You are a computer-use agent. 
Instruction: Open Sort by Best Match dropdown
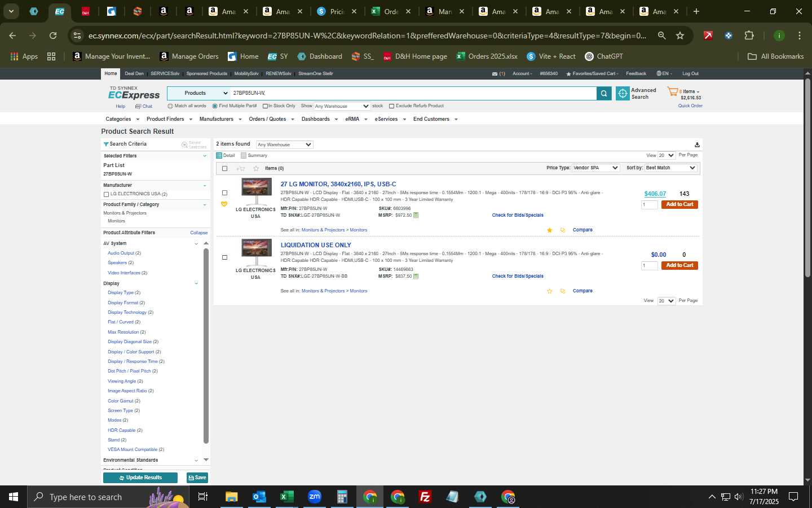click(671, 168)
